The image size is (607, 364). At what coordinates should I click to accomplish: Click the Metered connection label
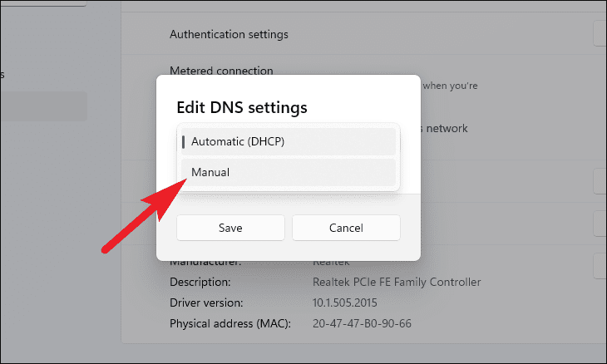(221, 71)
